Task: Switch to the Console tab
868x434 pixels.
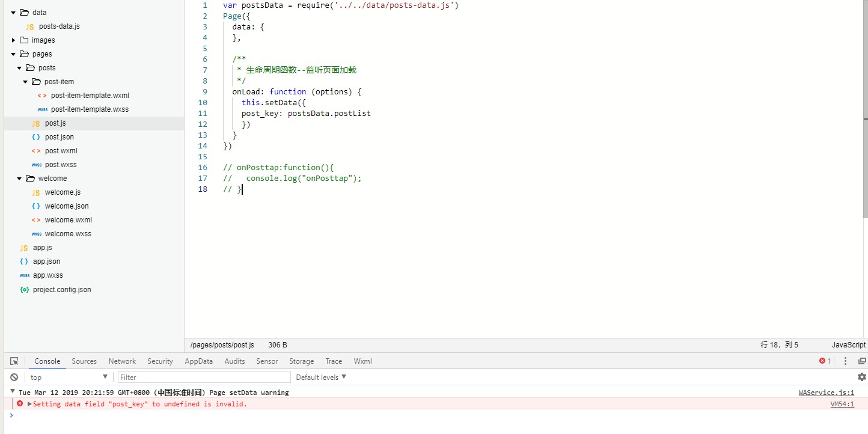Action: tap(47, 361)
